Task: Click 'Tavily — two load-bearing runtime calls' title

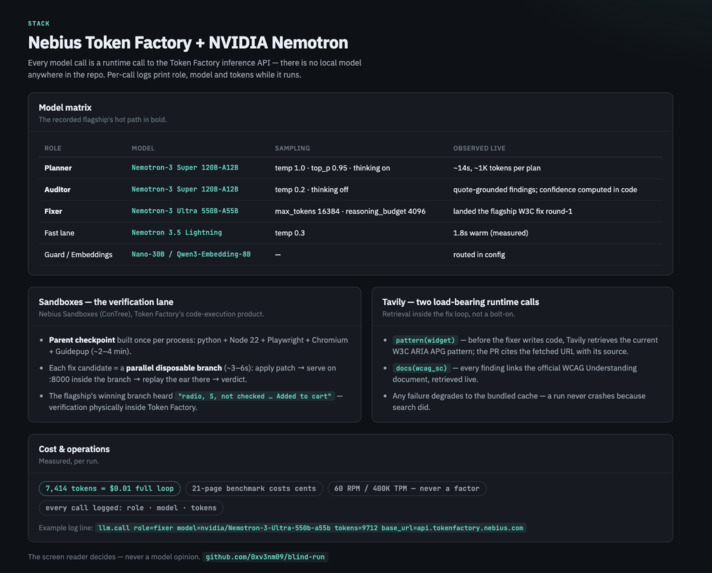Action: (460, 302)
